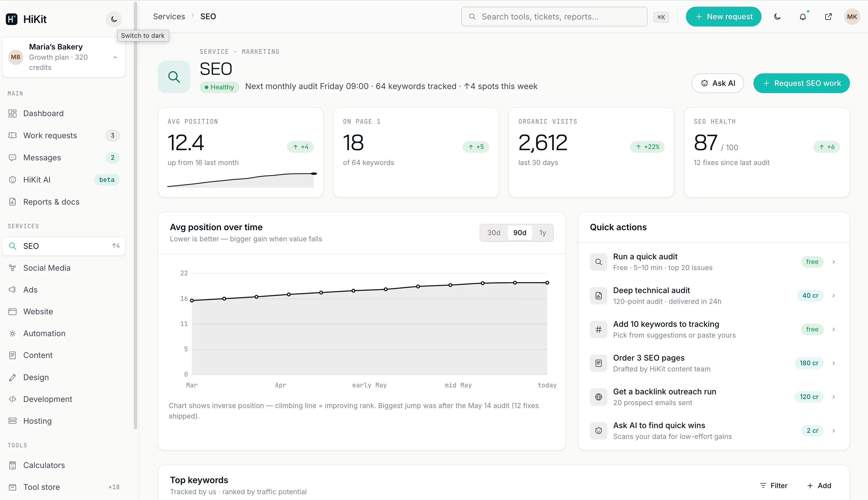868x500 pixels.
Task: Go to the Development service
Action: (x=64, y=399)
